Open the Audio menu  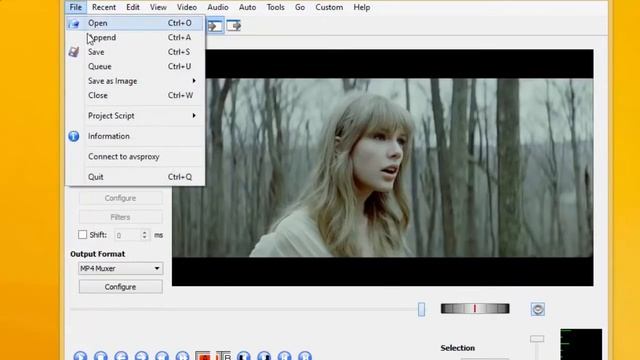[218, 7]
